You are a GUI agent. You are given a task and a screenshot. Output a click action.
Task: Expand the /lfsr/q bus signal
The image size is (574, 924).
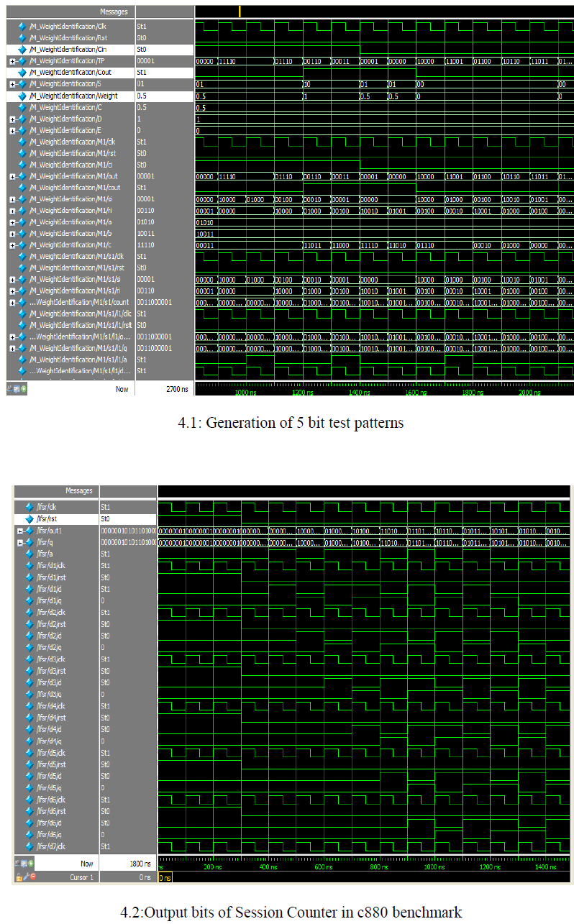(x=21, y=542)
